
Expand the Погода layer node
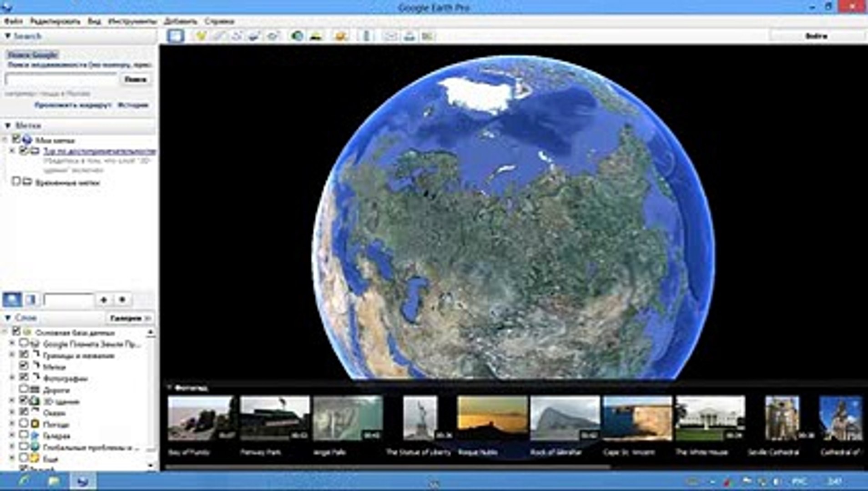[x=12, y=424]
